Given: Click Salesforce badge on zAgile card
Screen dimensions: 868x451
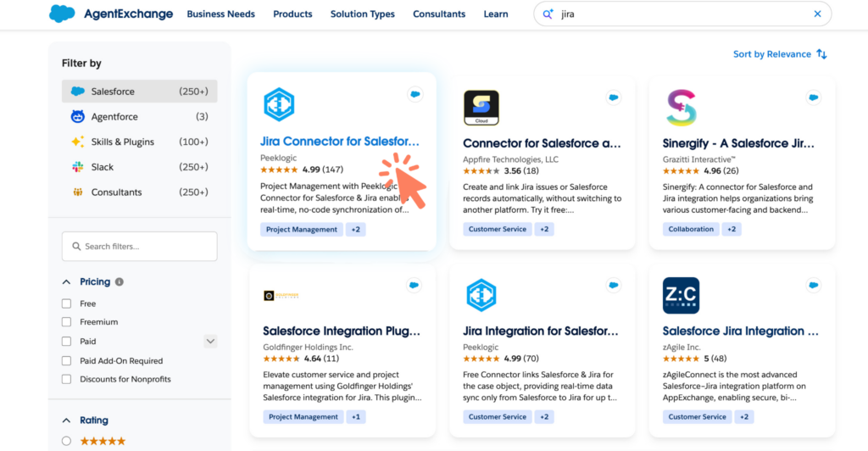Looking at the screenshot, I should coord(813,285).
